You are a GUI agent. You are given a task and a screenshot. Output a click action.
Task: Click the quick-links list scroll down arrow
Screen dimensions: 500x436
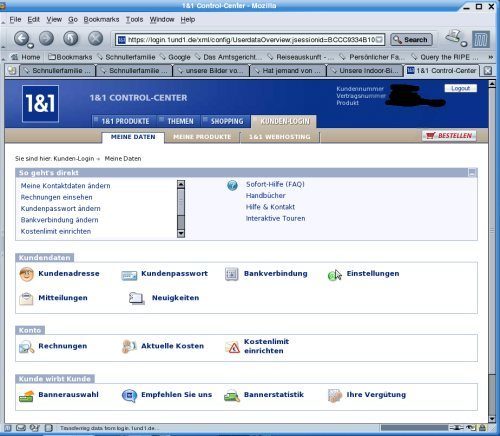pyautogui.click(x=181, y=233)
